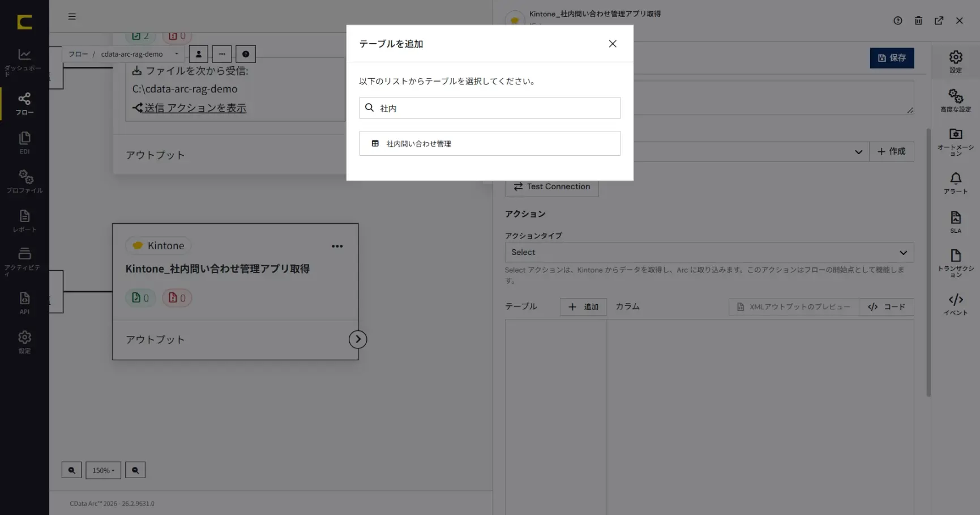Open the Activity (アクティビティ) sidebar item
The height and width of the screenshot is (515, 980).
pos(24,262)
